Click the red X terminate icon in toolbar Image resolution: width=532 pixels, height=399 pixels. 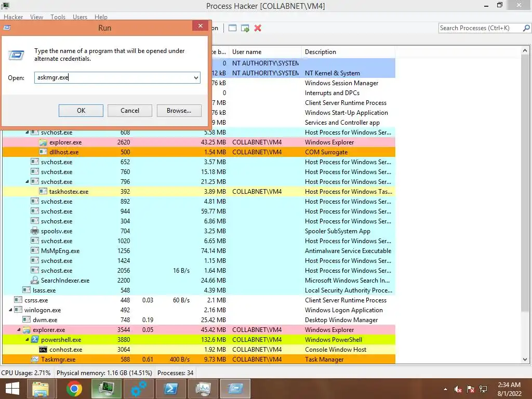[258, 28]
